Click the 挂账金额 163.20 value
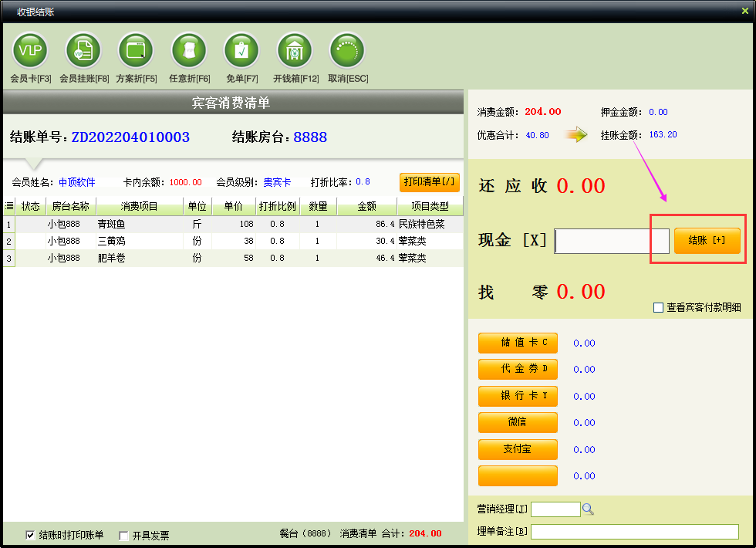 point(663,134)
